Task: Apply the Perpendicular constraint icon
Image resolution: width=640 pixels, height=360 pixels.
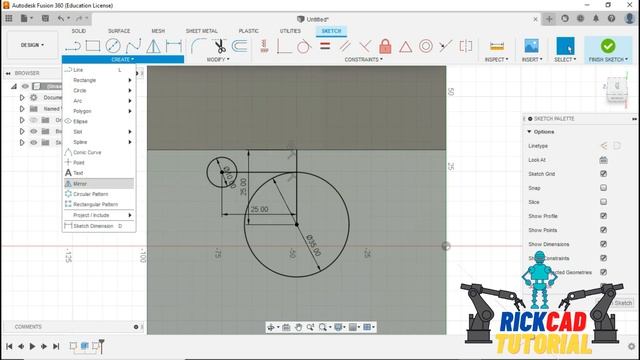Action: point(365,46)
